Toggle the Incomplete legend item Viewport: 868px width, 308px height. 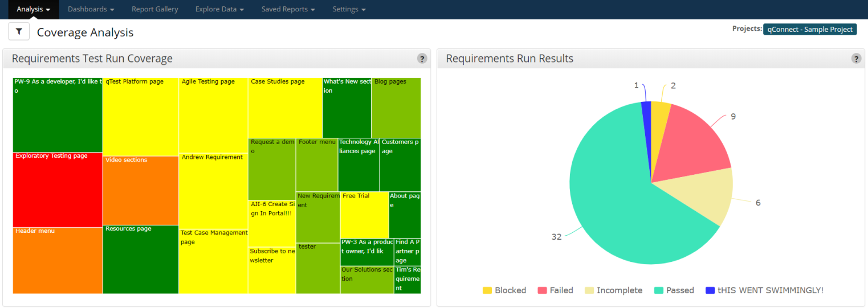click(614, 290)
